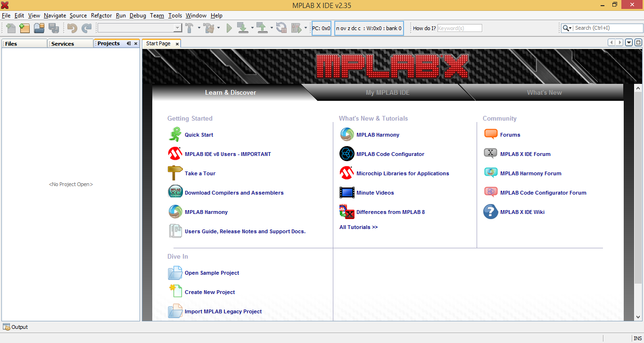Open the Tools menu
Image resolution: width=644 pixels, height=343 pixels.
pos(175,16)
